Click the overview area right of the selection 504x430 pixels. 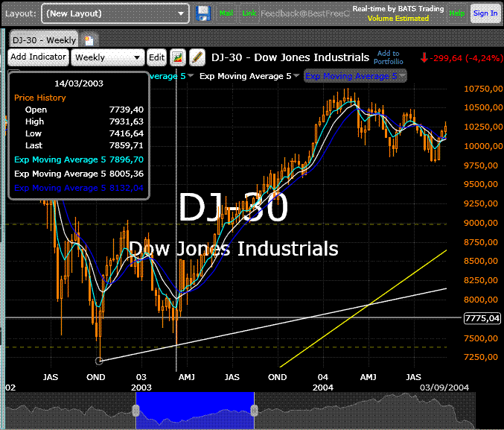click(365, 411)
